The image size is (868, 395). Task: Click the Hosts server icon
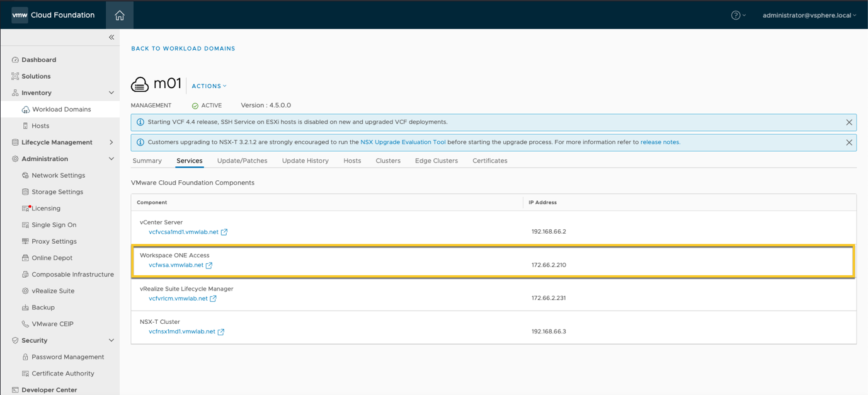pos(26,126)
